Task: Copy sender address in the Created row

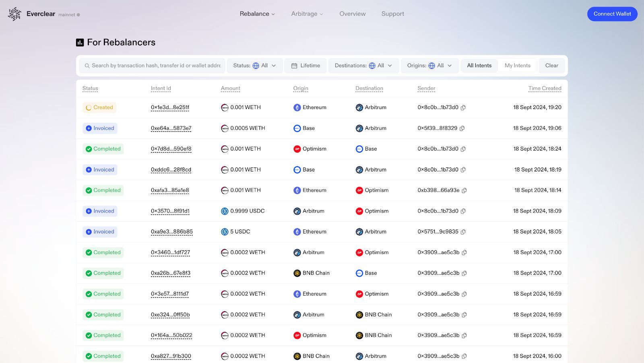Action: coord(463,107)
